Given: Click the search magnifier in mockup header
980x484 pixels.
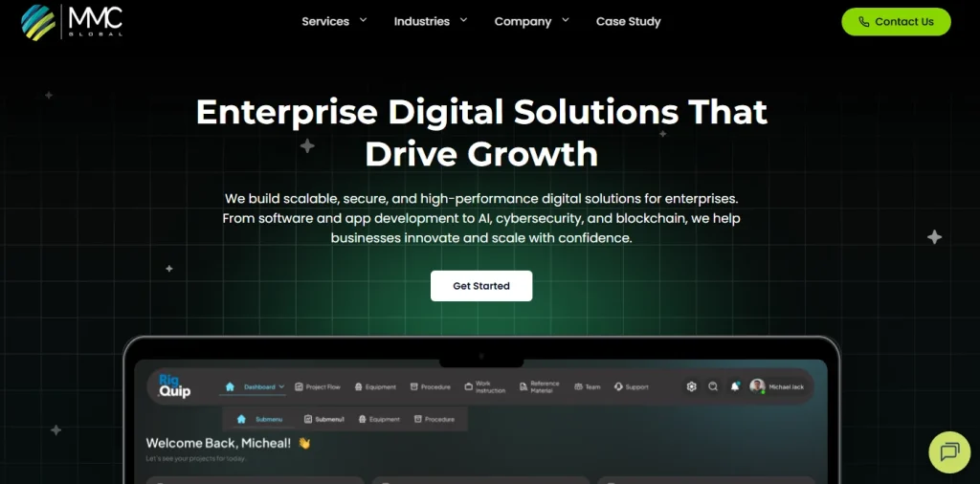Looking at the screenshot, I should click(713, 386).
